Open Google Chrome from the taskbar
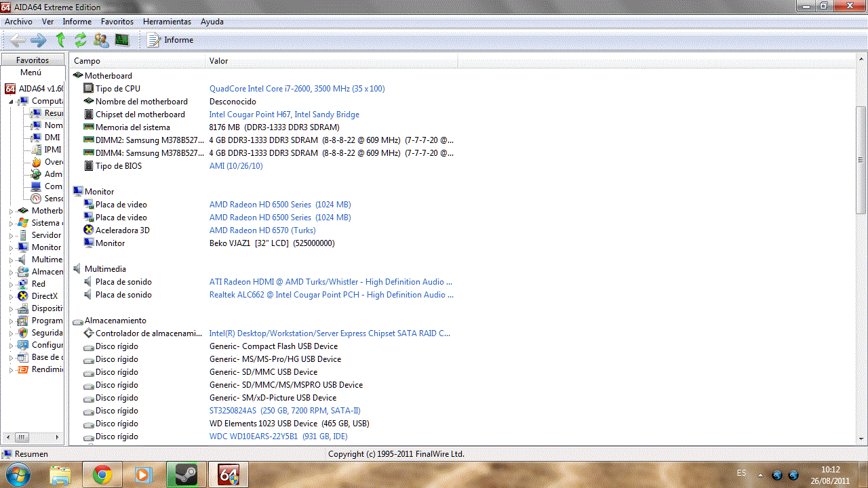This screenshot has height=488, width=868. click(102, 474)
